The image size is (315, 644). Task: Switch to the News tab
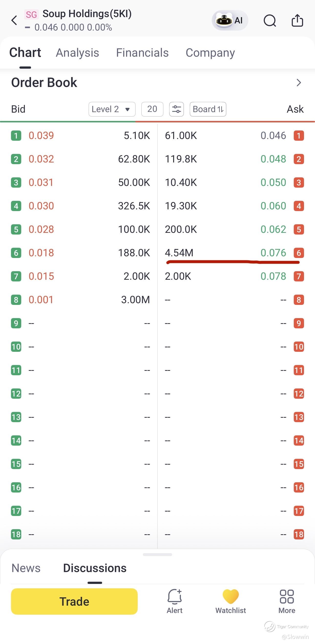26,568
